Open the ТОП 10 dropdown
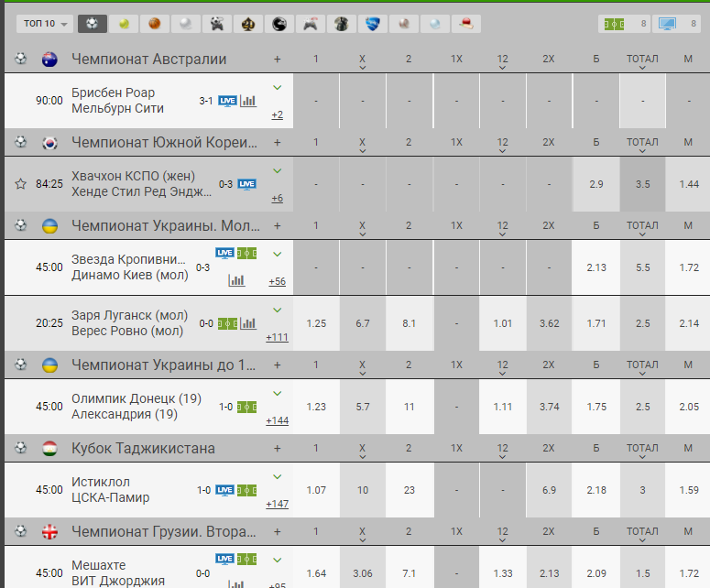 click(x=43, y=23)
